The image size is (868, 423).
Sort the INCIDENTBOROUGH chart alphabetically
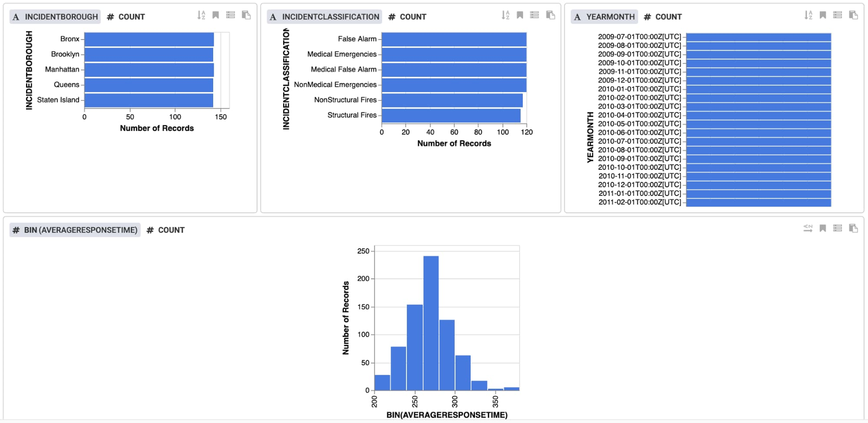(201, 15)
